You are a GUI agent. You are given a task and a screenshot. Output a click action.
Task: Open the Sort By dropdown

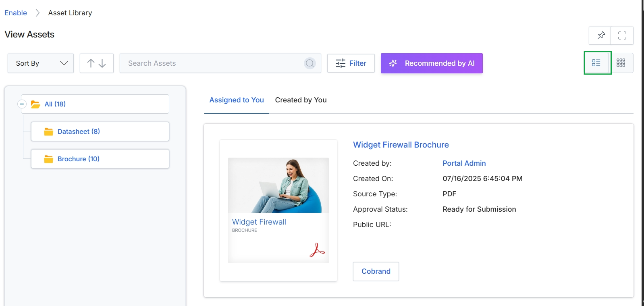pyautogui.click(x=41, y=63)
